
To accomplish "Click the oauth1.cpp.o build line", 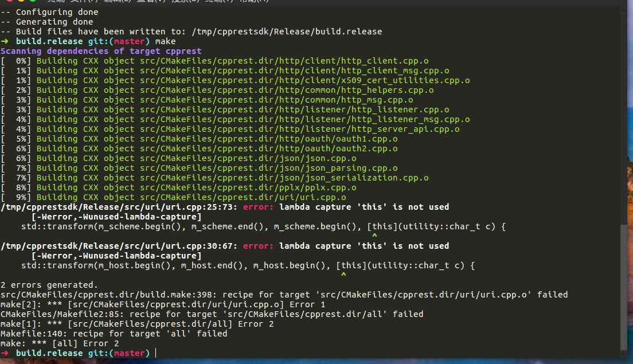I will point(199,139).
